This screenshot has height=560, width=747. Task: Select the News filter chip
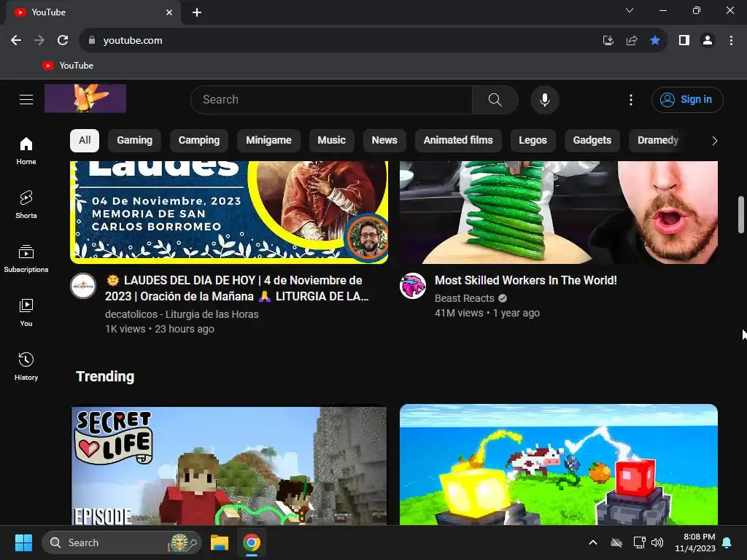coord(384,141)
